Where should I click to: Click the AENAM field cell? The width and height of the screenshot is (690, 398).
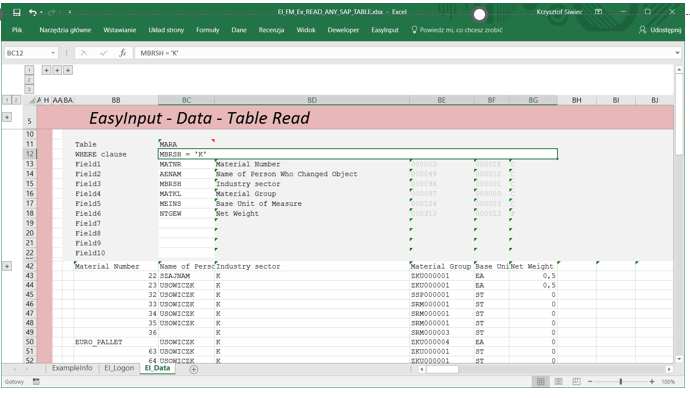click(186, 174)
